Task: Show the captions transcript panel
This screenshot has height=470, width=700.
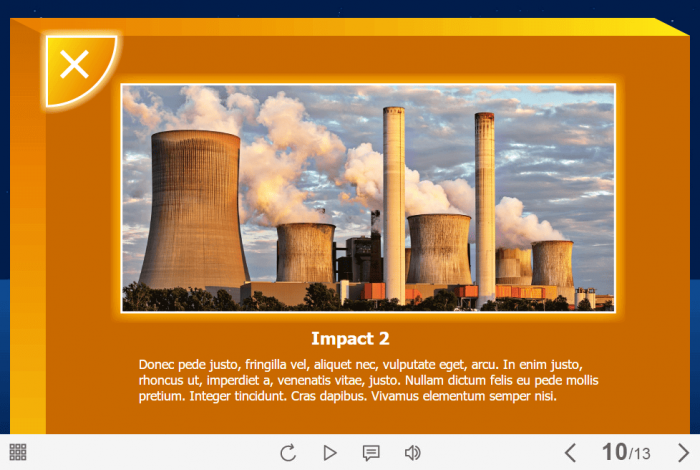Action: click(371, 453)
